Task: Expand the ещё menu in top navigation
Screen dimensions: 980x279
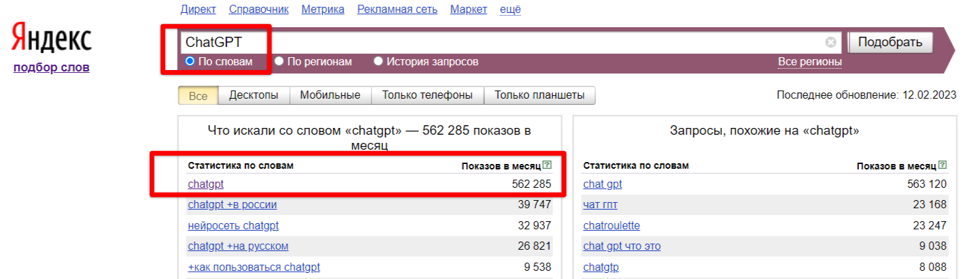Action: click(x=510, y=9)
